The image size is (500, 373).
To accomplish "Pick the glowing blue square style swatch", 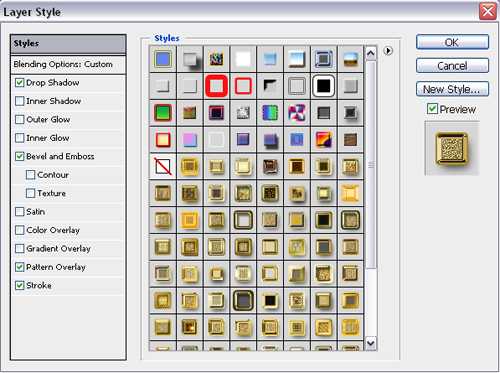I will (x=297, y=140).
